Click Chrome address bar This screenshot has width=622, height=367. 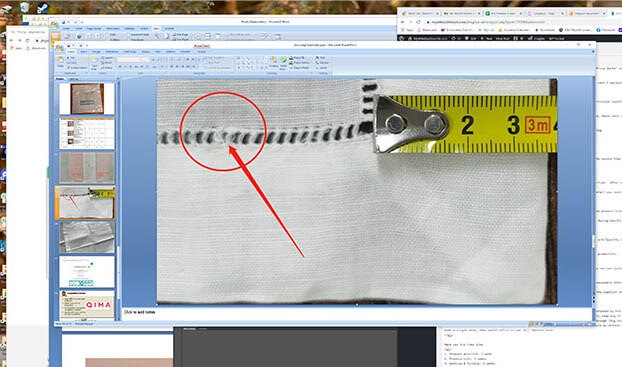tap(520, 22)
